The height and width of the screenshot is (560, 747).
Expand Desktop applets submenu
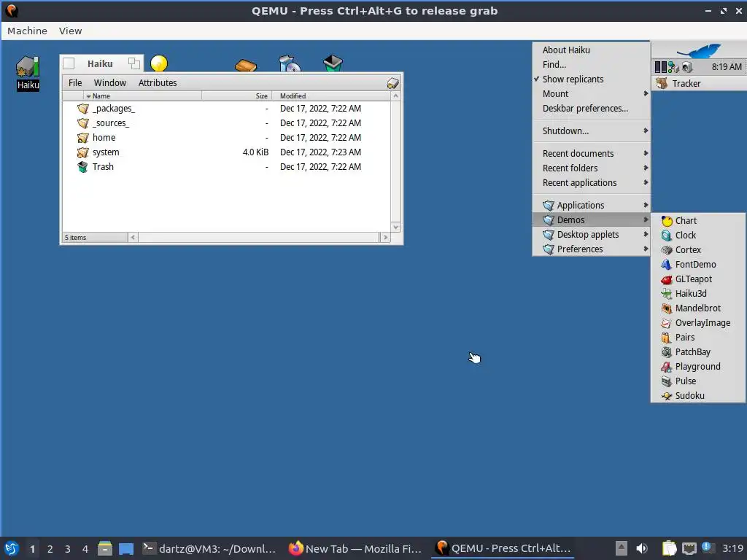click(591, 234)
